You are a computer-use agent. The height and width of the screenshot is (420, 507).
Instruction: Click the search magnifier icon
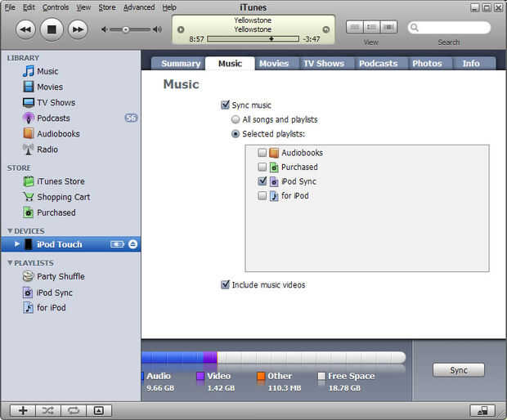click(x=415, y=28)
